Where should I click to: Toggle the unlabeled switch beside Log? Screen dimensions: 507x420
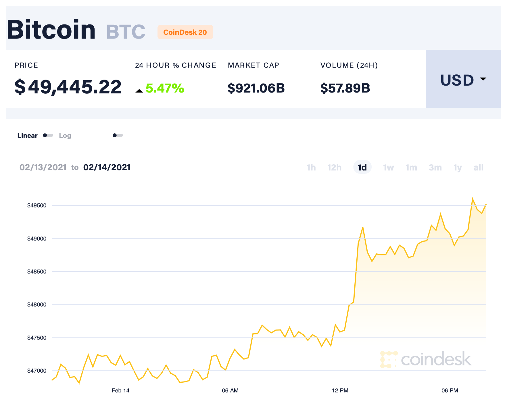click(118, 135)
